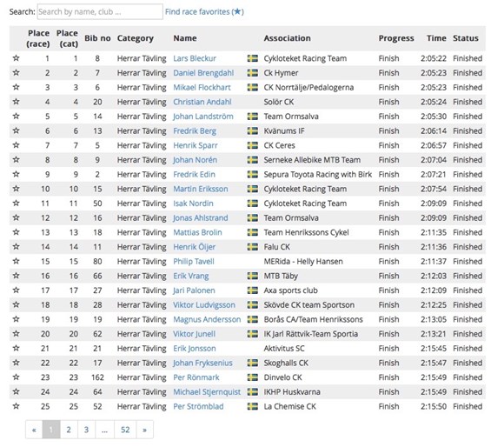Click association Sepura Toyota Racing with Birk

click(317, 174)
